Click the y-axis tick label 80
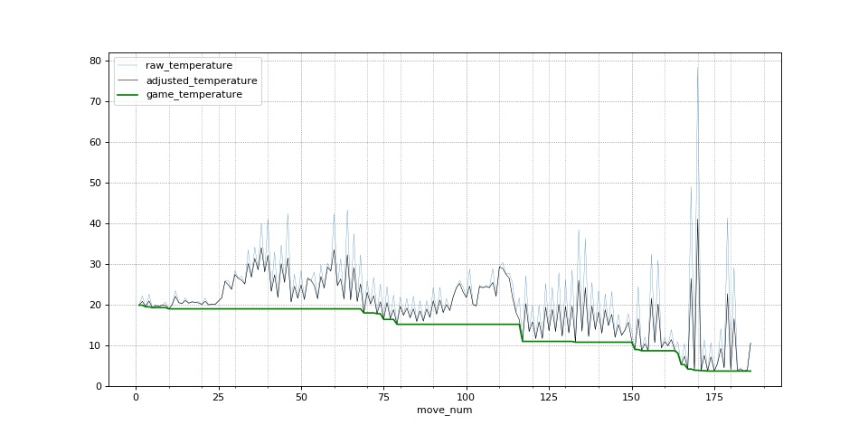Viewport: 868px width, 434px height. 95,61
